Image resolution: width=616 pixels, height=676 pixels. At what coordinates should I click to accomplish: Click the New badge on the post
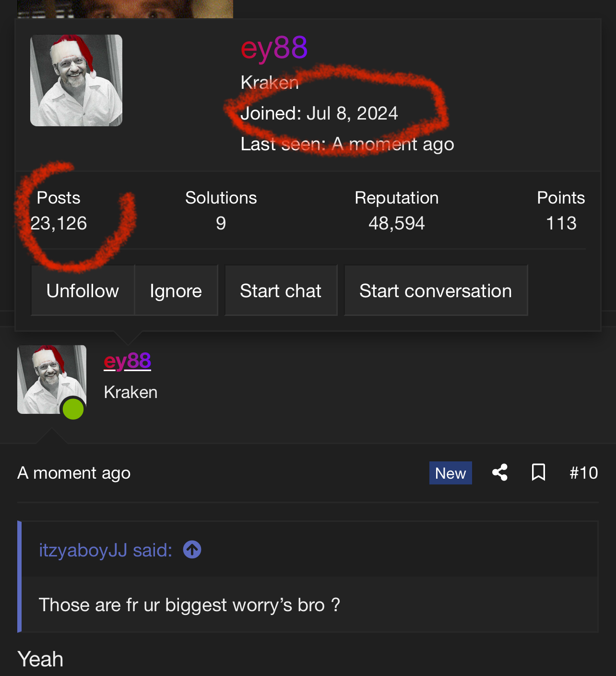[450, 473]
